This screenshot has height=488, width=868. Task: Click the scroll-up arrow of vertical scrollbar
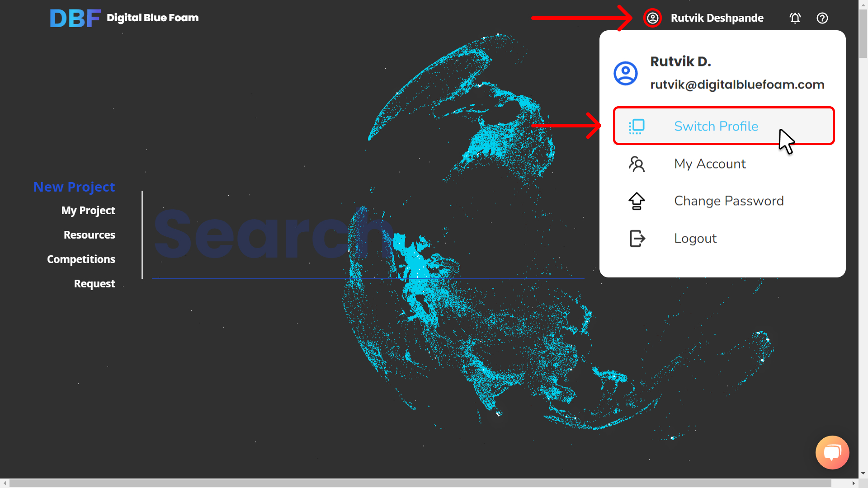tap(863, 5)
